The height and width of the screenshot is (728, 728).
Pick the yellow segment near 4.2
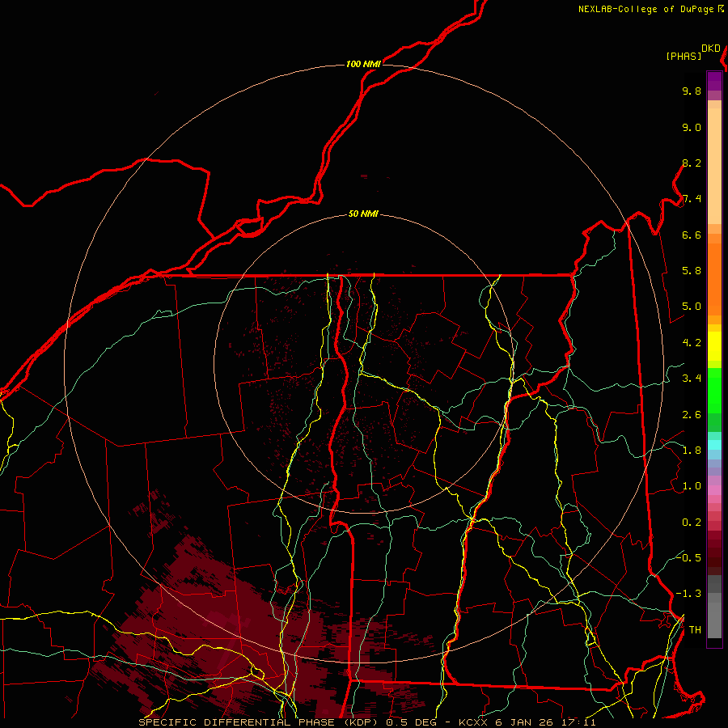(714, 346)
